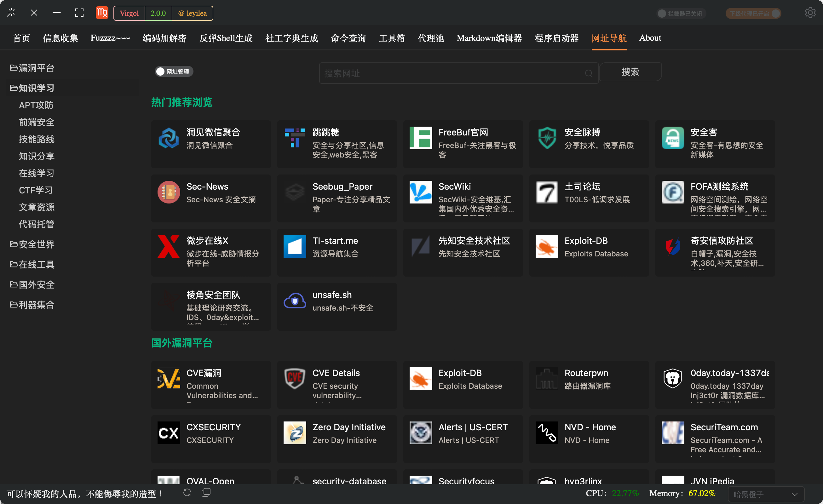Open the 反弹Shell生成 tab
The height and width of the screenshot is (504, 823).
pos(226,38)
